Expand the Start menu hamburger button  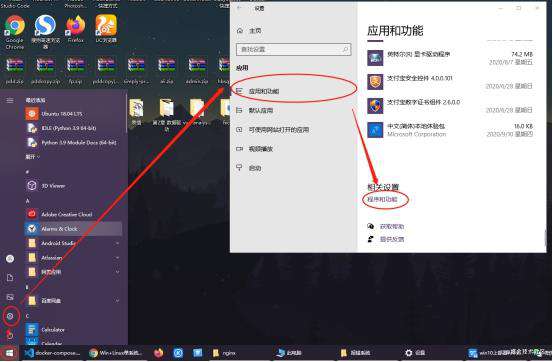[x=10, y=100]
